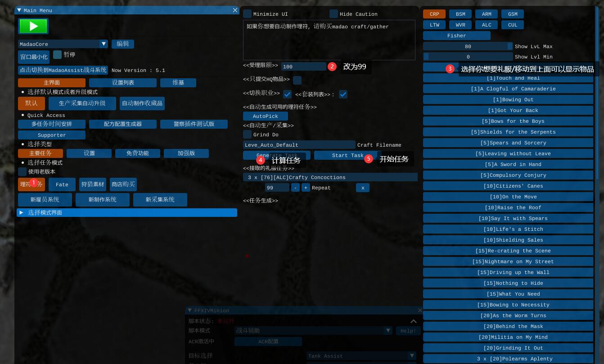This screenshot has height=364, width=604.
Task: Open the Tank Assist dropdown
Action: pos(411,356)
